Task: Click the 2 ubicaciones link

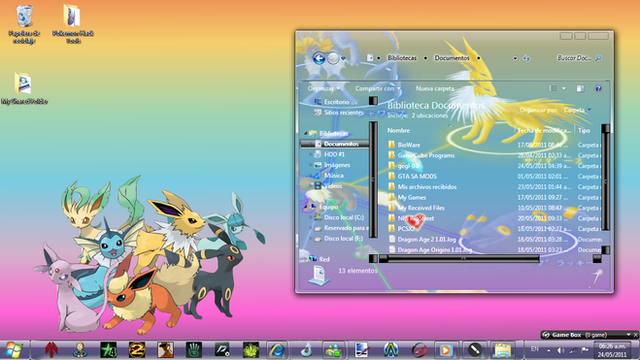Action: [429, 116]
